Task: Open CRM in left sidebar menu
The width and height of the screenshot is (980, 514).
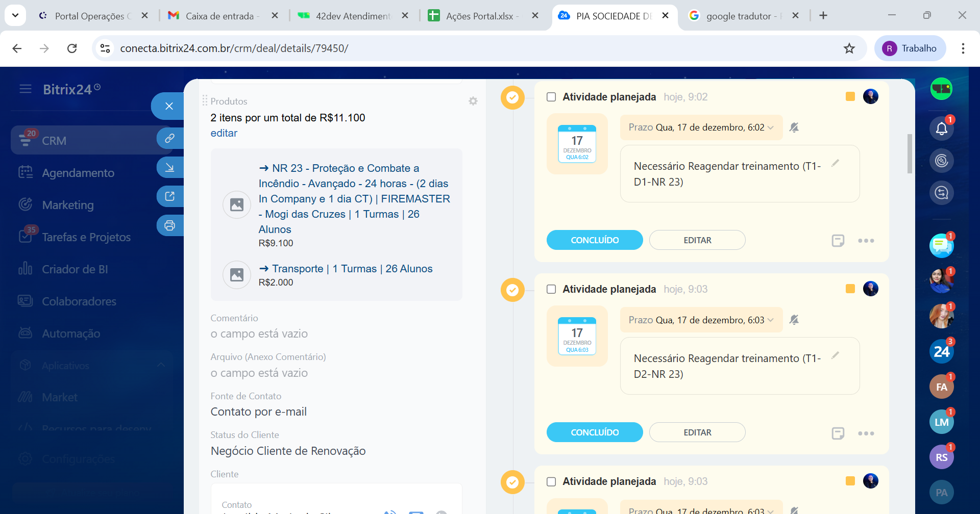Action: point(54,141)
